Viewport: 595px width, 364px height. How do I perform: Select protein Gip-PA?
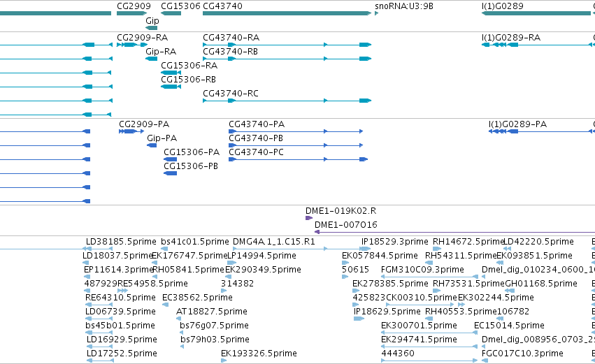coord(152,145)
